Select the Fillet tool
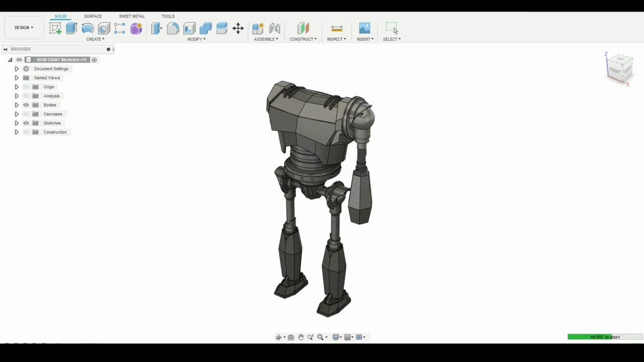This screenshot has height=362, width=644. [173, 28]
